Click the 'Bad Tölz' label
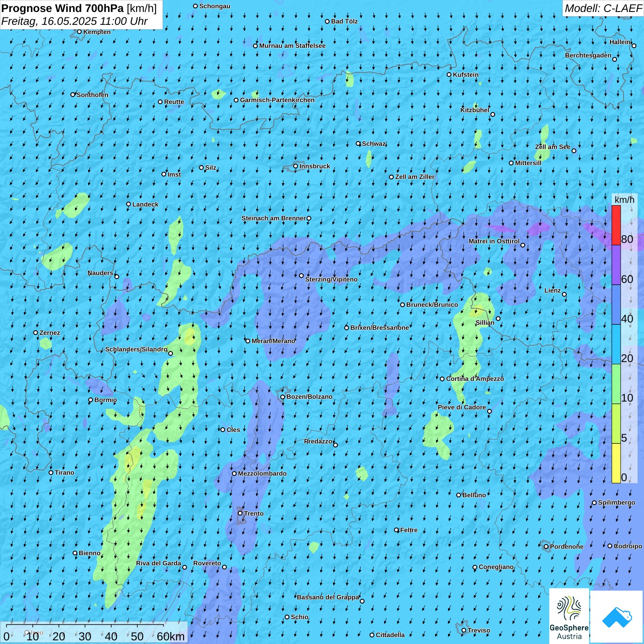Viewport: 644px width, 644px height. point(345,21)
